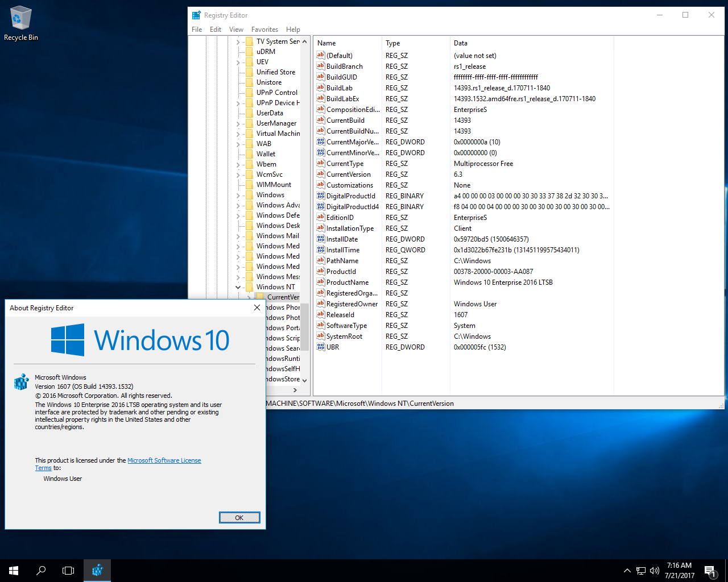Open taskbar Search
The height and width of the screenshot is (582, 728).
tap(41, 571)
